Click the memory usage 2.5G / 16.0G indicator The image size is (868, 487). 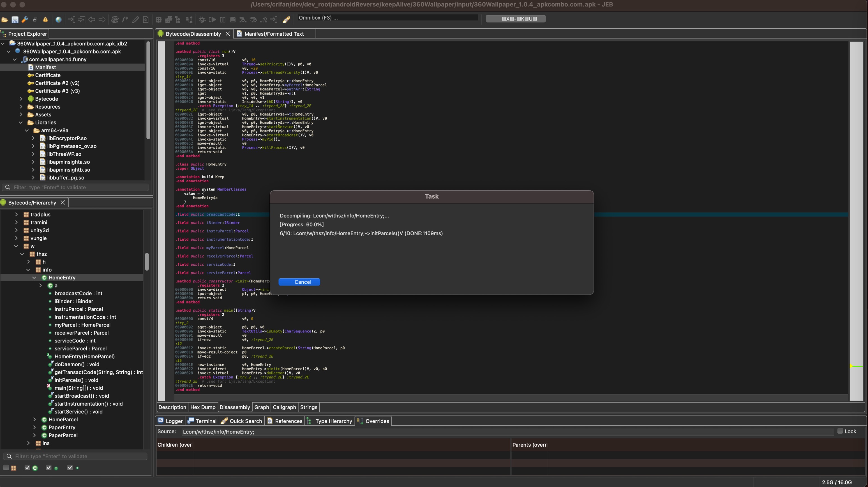point(837,482)
